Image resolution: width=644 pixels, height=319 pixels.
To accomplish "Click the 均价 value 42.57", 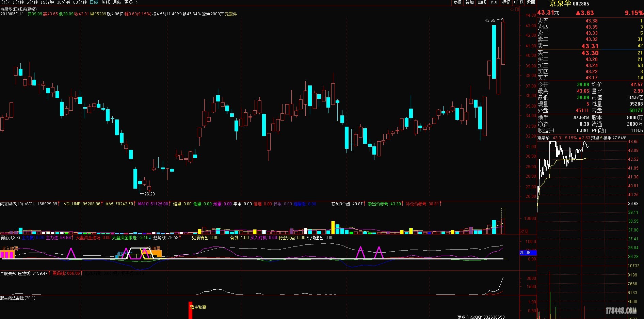I will tap(637, 84).
